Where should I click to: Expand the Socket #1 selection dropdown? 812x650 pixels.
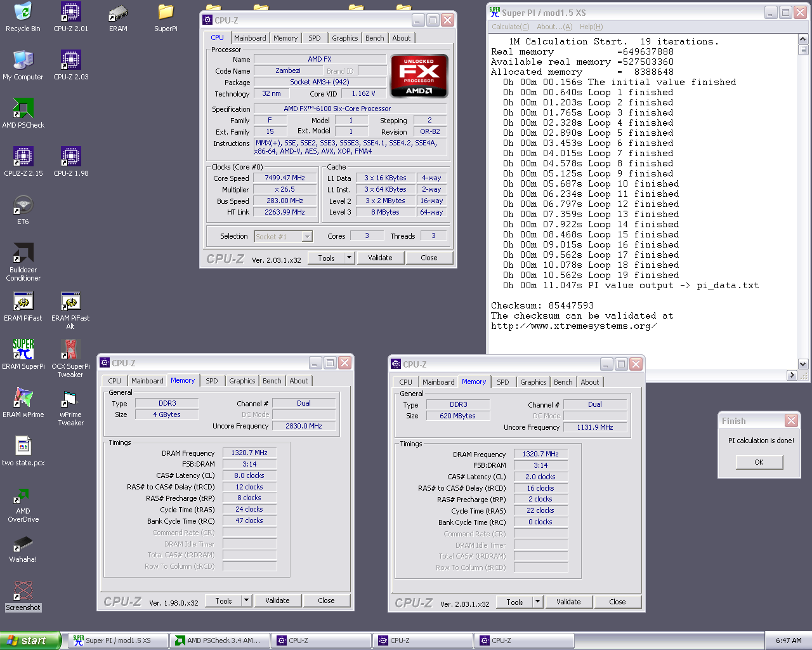[307, 237]
